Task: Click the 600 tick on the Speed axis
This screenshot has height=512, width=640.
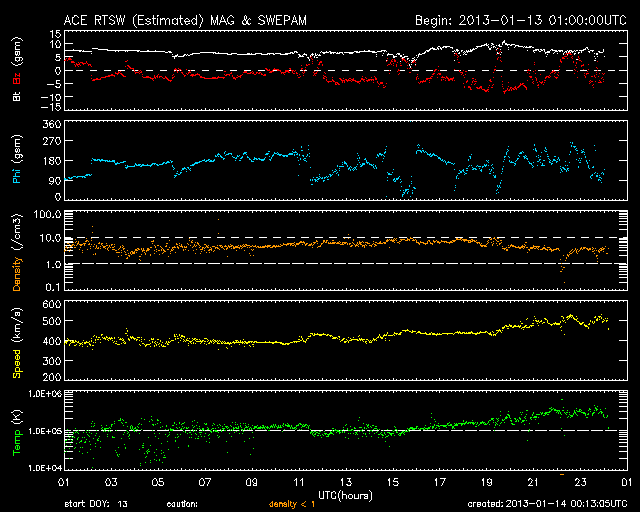Action: 52,304
